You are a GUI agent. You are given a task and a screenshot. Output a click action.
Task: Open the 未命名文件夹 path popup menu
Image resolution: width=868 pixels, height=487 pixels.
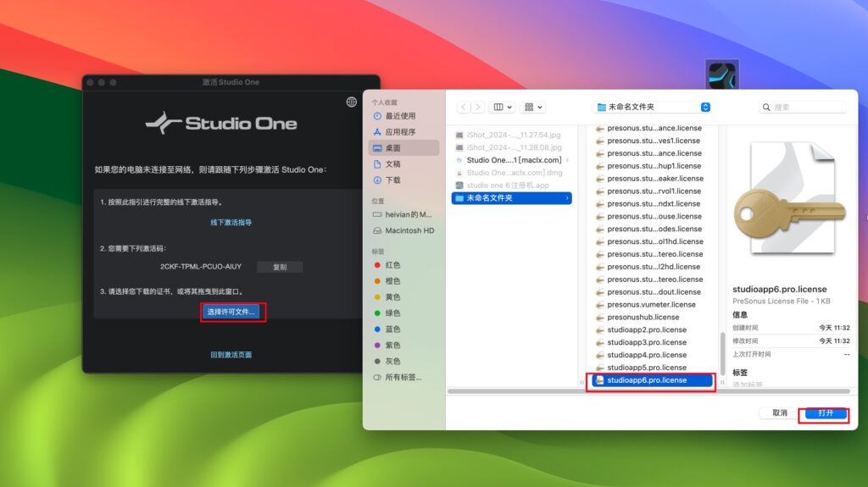click(653, 108)
